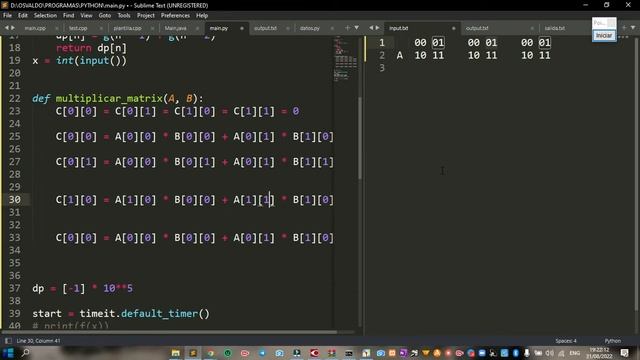Open left pane tab list dropdown

[x=357, y=28]
